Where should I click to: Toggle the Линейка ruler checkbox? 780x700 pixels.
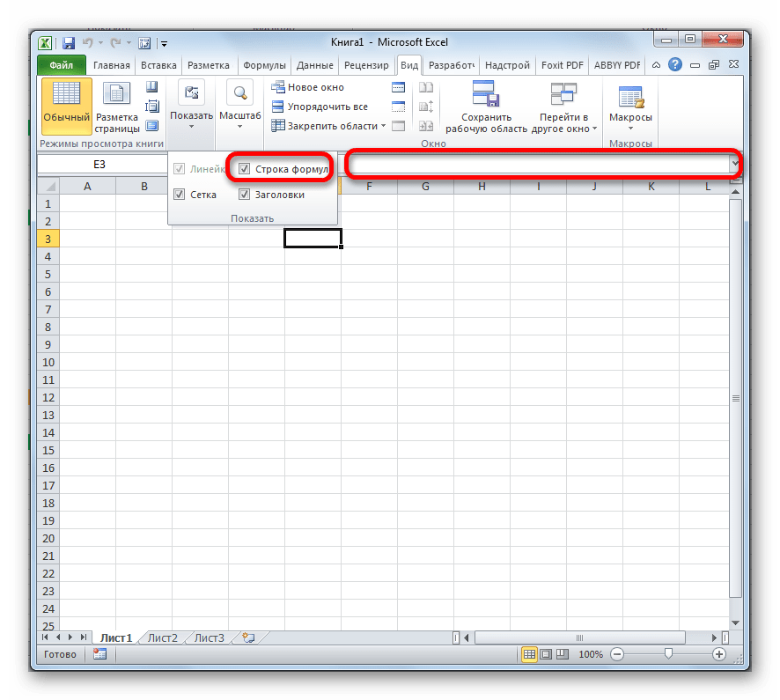(x=179, y=169)
